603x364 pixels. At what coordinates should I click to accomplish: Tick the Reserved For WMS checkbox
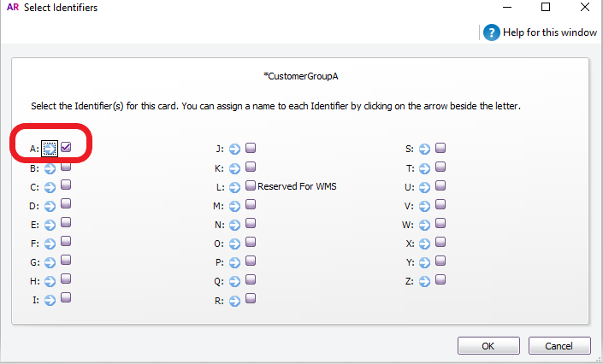click(251, 185)
